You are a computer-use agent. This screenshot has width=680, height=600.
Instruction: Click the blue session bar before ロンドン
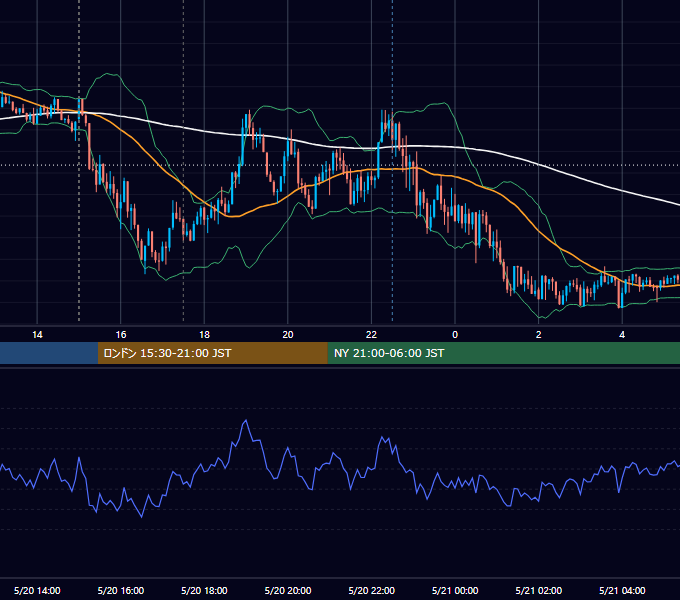(x=49, y=353)
